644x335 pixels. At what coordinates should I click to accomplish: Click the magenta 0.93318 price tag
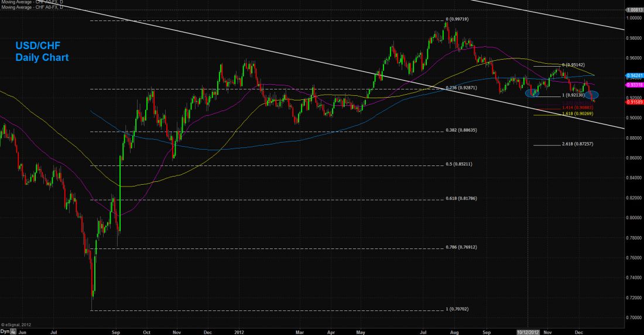(634, 85)
